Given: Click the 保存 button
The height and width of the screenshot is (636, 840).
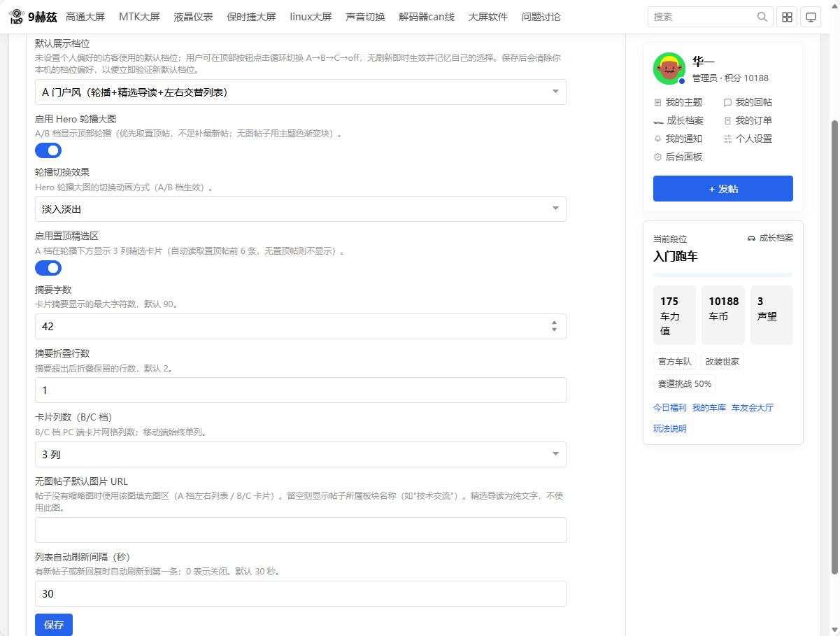Looking at the screenshot, I should click(54, 625).
